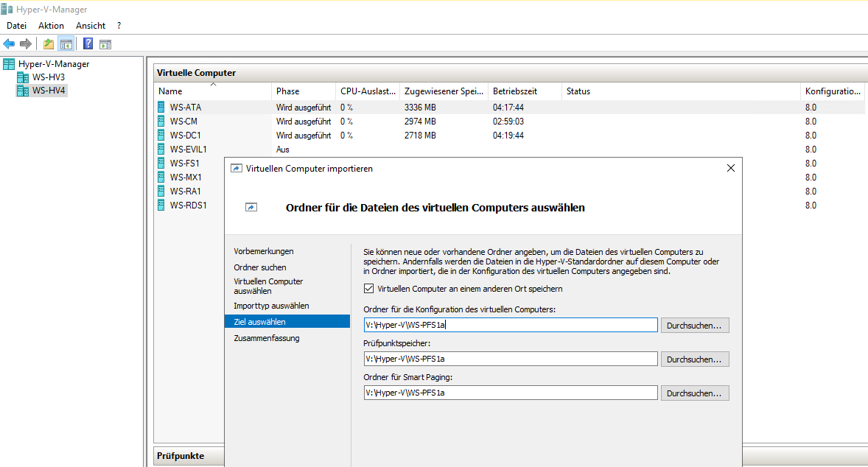Click the 'Aus' phase of WS-EVIL1
Viewport: 868px width, 467px height.
pyautogui.click(x=283, y=150)
